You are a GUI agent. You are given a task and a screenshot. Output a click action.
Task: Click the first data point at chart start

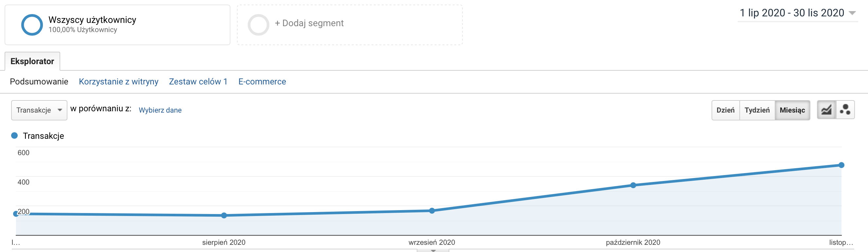click(16, 214)
